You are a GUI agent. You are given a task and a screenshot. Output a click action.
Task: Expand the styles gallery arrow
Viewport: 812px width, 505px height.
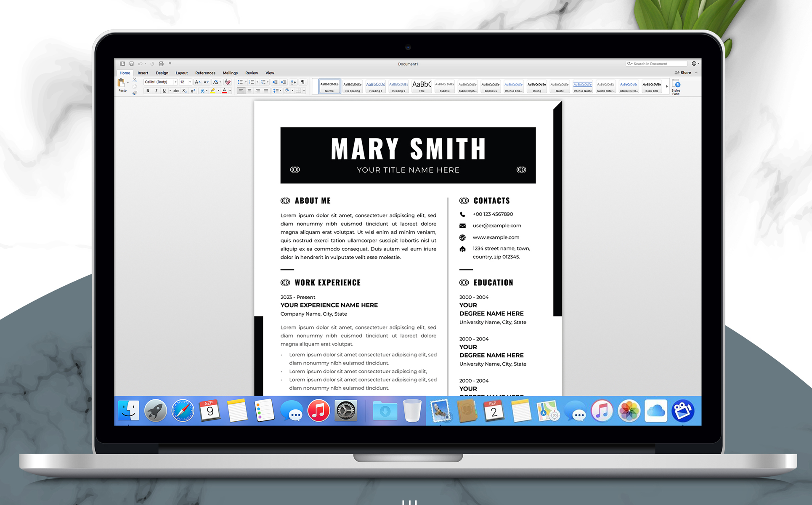tap(667, 87)
